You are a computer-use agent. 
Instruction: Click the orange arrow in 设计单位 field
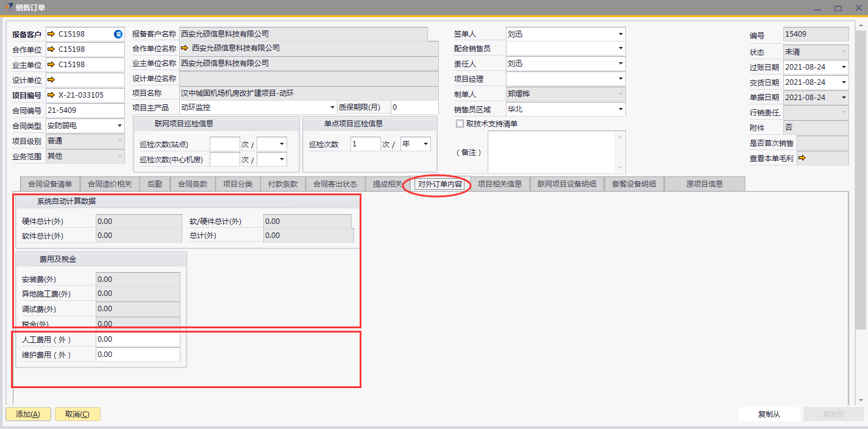coord(51,80)
